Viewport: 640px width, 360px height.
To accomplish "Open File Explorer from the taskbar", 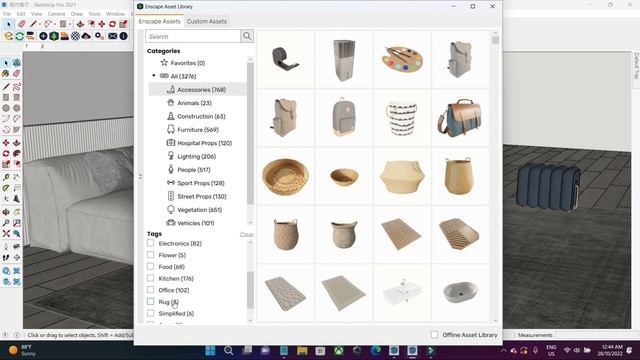I will click(302, 351).
